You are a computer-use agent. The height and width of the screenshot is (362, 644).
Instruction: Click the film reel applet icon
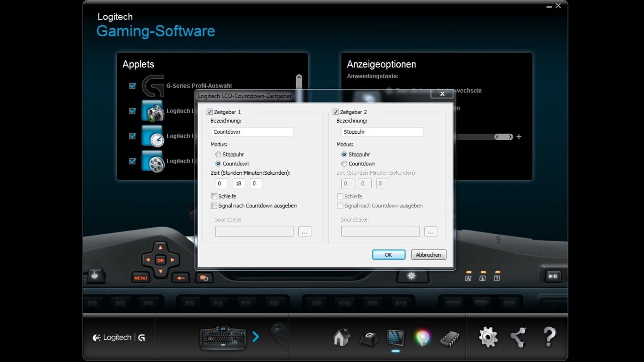[x=153, y=161]
